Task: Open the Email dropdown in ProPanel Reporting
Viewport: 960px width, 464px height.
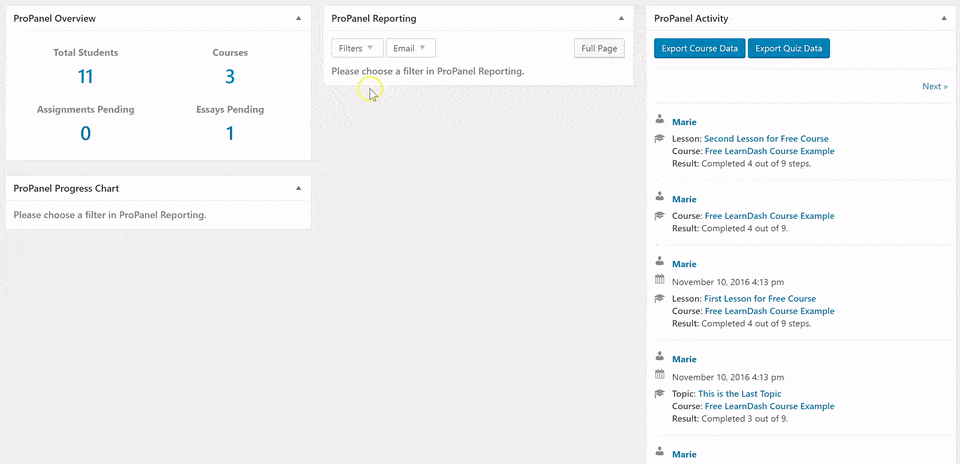Action: pos(410,48)
